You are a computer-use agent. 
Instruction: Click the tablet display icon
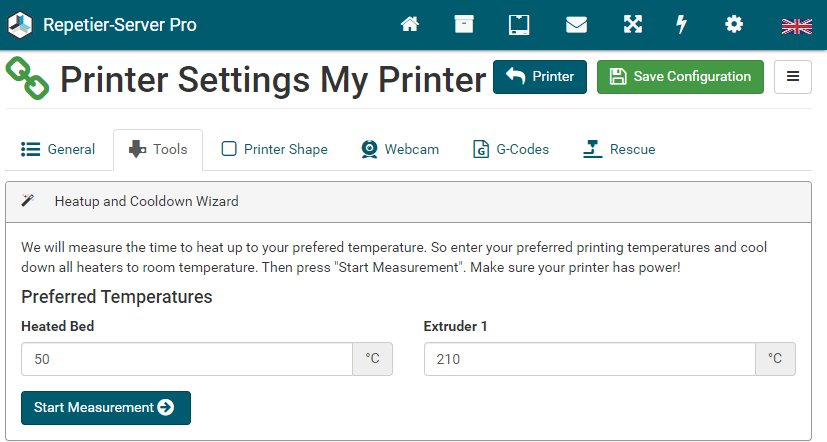[519, 25]
